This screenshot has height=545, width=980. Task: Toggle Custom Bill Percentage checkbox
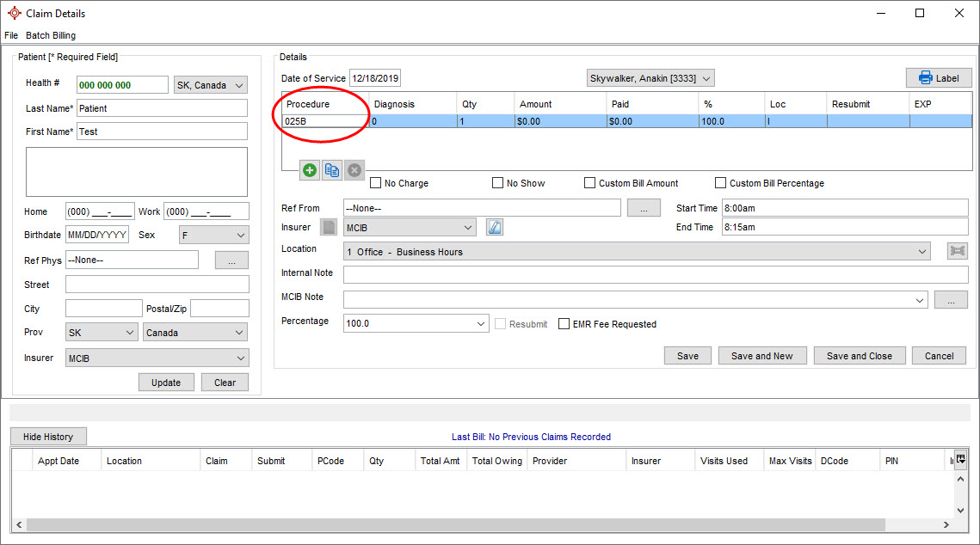[x=721, y=183]
